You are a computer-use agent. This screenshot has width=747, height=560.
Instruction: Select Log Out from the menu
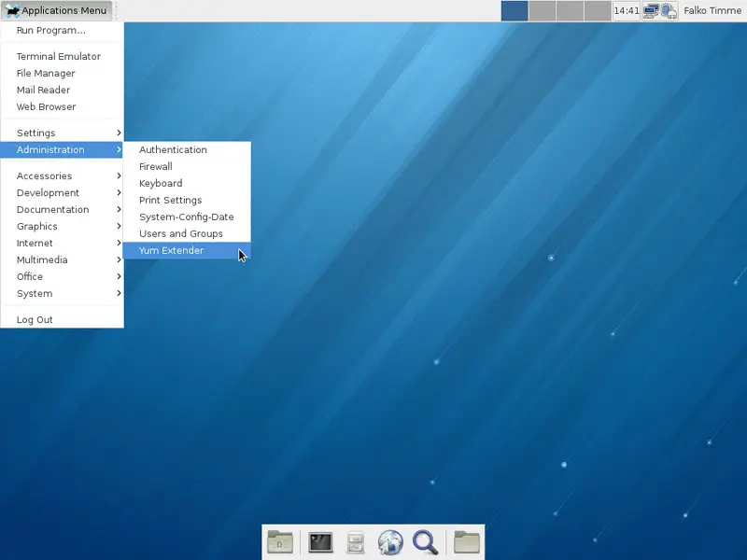pos(35,319)
